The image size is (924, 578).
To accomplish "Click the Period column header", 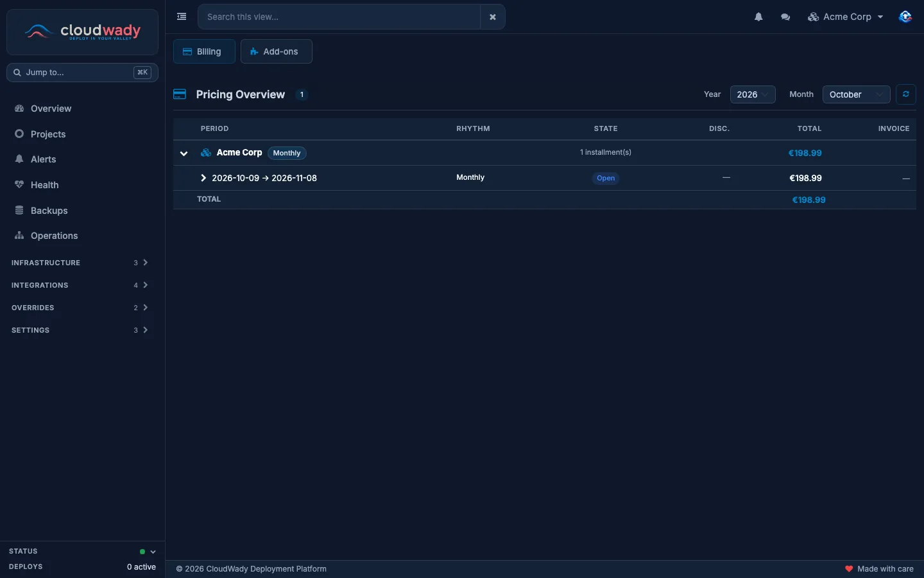I will 214,128.
